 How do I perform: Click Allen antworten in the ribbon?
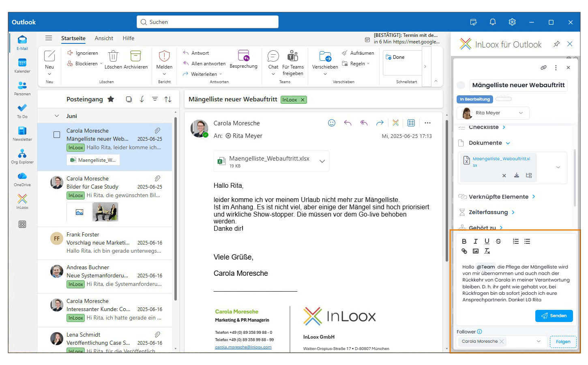pyautogui.click(x=204, y=64)
